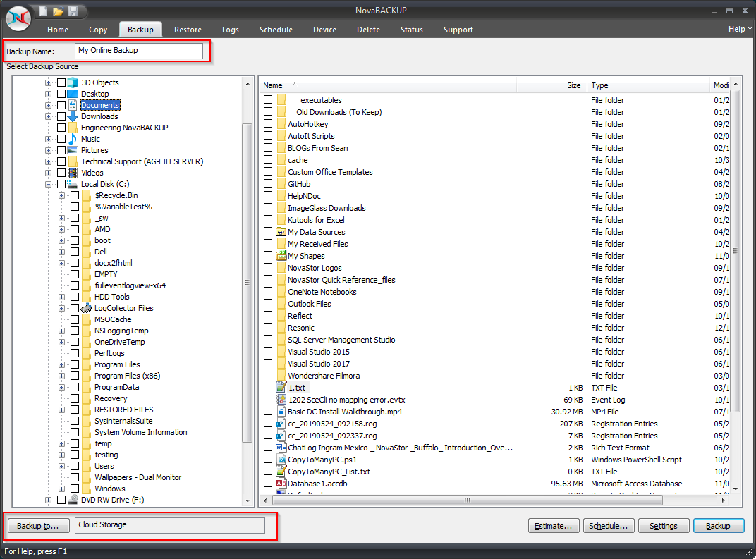
Task: Click the Local Disk (C:) drive icon
Action: (x=73, y=183)
